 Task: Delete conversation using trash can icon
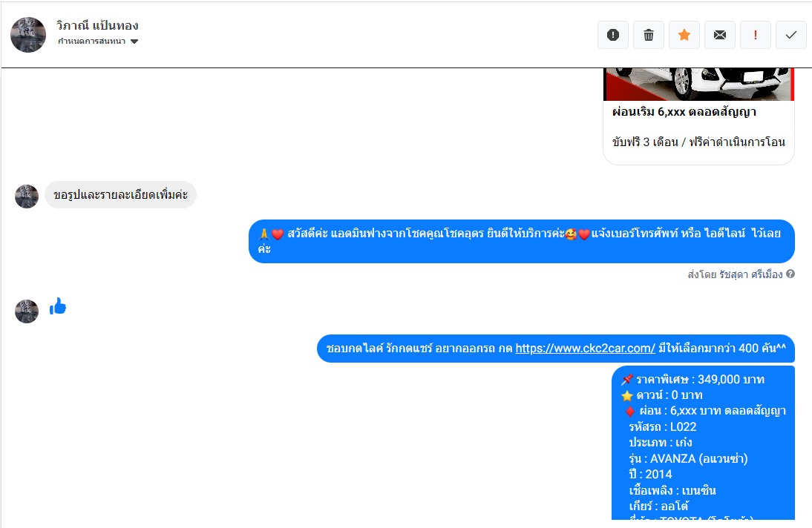click(x=649, y=35)
